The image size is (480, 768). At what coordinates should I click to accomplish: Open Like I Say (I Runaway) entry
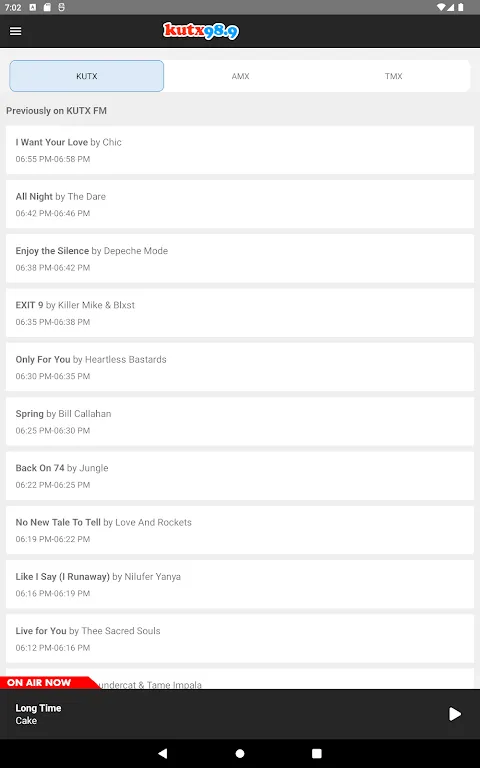pos(240,585)
